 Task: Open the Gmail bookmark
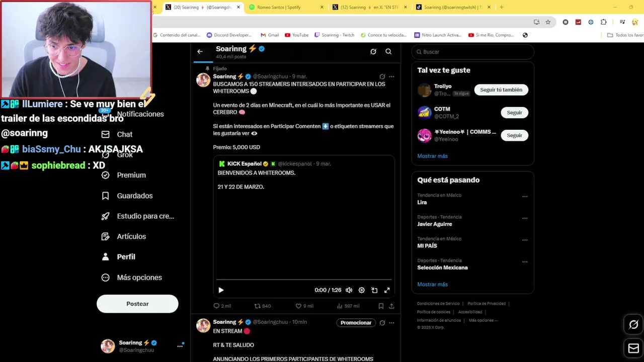point(269,35)
